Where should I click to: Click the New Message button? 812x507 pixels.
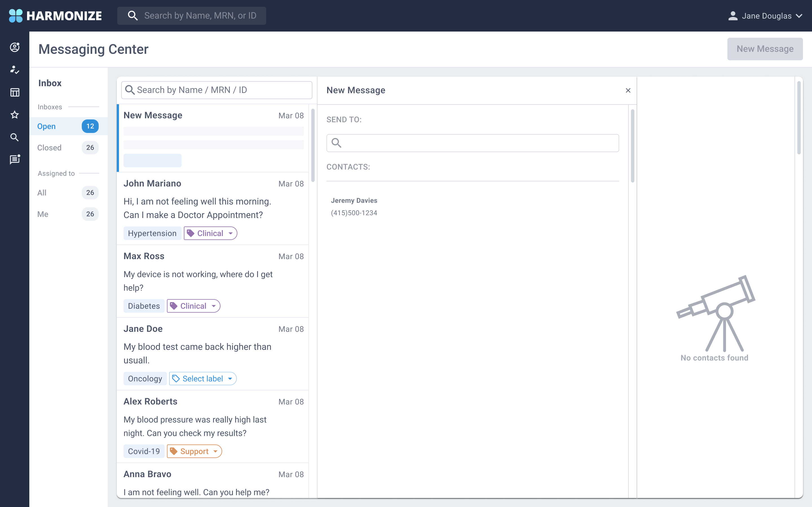coord(765,49)
